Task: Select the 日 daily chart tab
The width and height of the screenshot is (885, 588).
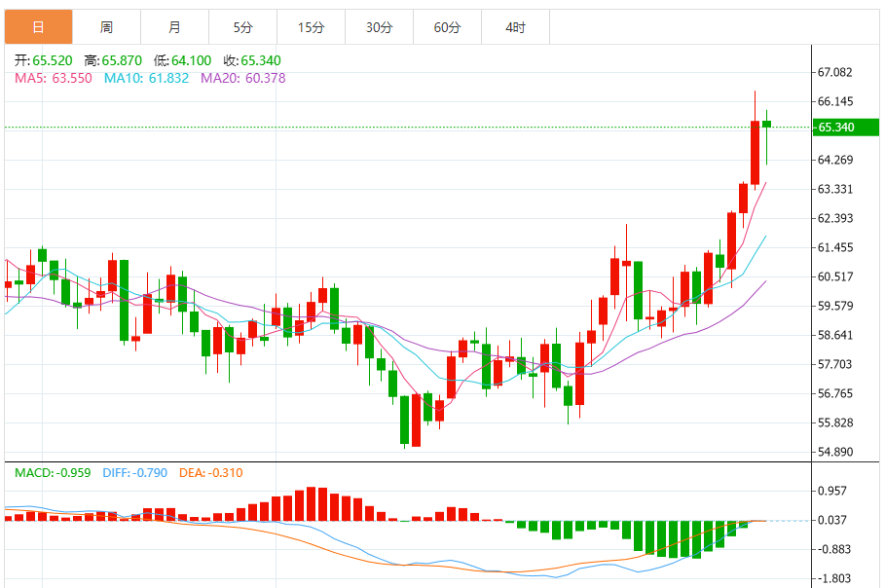Action: click(x=38, y=27)
